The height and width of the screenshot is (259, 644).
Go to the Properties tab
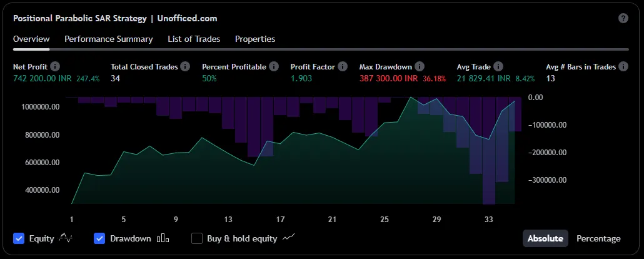tap(255, 39)
